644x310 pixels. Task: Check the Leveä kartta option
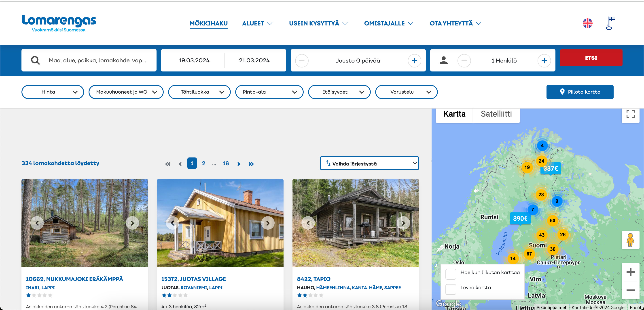[x=451, y=289]
